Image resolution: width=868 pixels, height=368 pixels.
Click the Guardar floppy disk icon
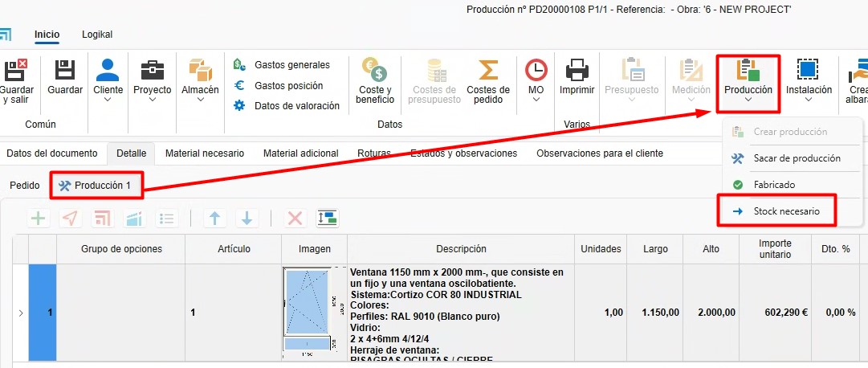tap(65, 71)
